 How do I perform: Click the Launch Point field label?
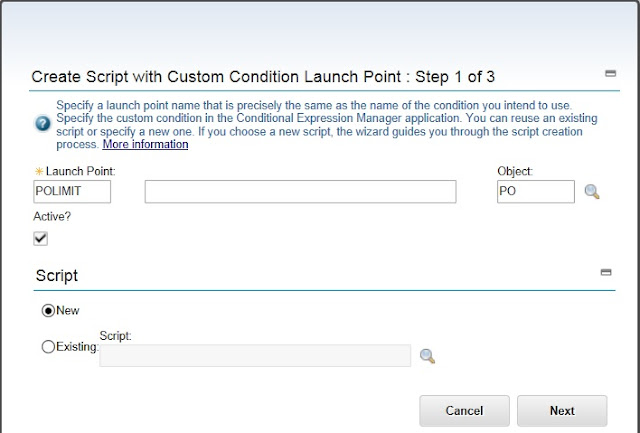(80, 171)
